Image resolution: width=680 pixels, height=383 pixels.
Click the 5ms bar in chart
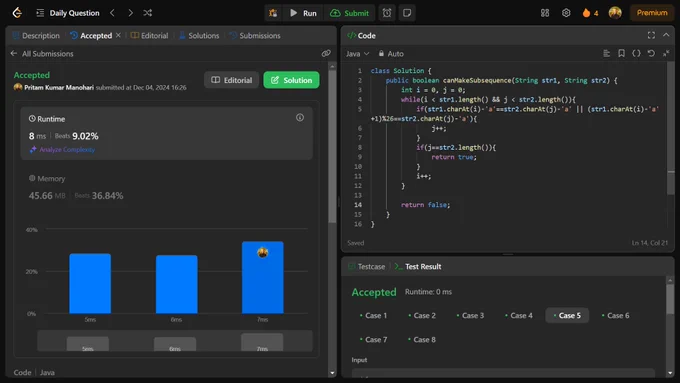90,283
